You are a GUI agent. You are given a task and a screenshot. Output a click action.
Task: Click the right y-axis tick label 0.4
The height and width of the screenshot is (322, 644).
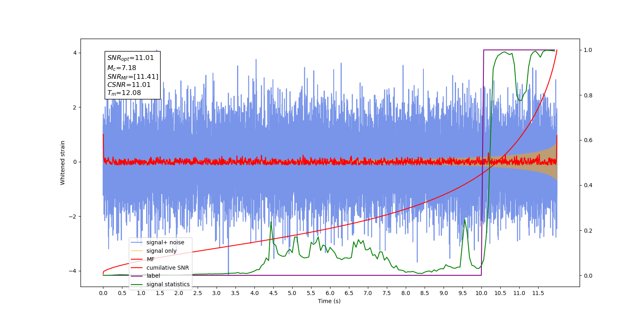pyautogui.click(x=588, y=186)
